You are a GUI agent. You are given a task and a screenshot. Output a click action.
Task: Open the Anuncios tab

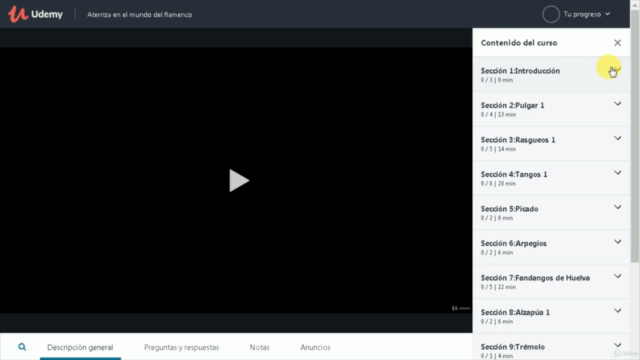[x=315, y=347]
